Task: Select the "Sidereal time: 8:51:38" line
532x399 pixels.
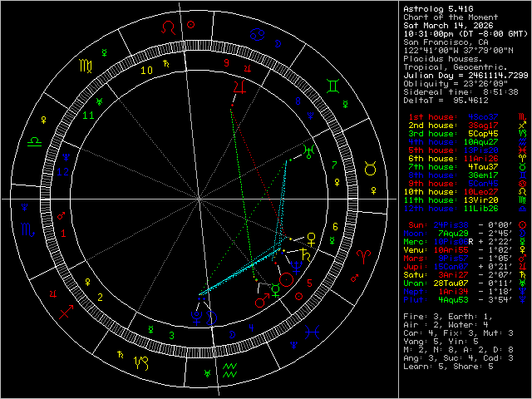Action: click(x=461, y=92)
